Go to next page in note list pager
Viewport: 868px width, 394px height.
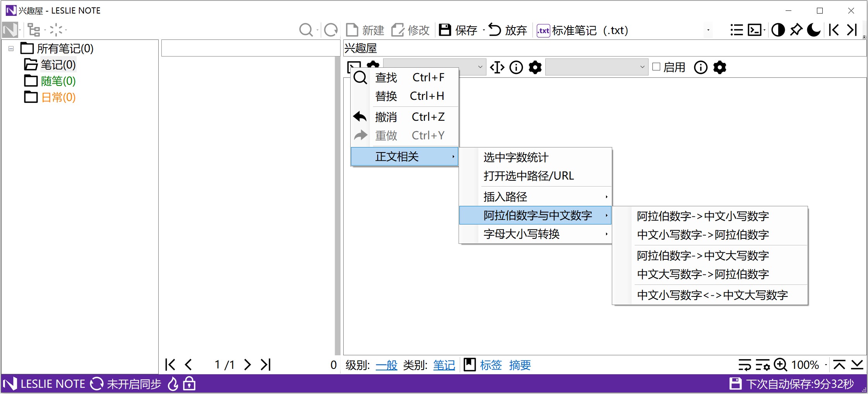pos(247,365)
